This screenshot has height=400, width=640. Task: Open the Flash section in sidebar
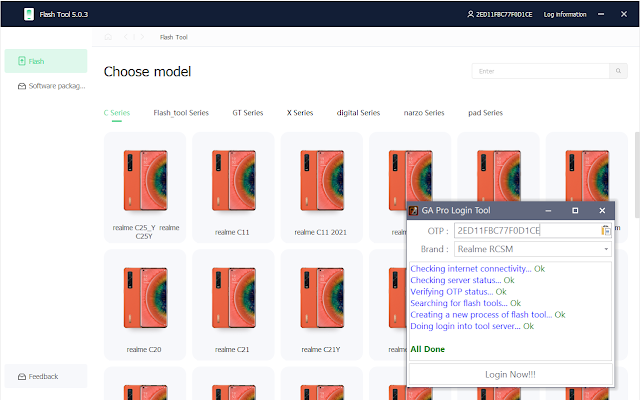(x=46, y=61)
